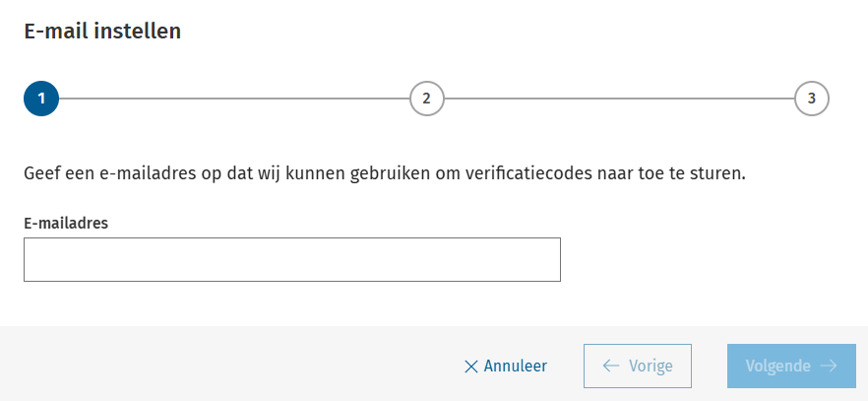Click blank white space right of email field
This screenshot has height=401, width=868.
tap(709, 259)
